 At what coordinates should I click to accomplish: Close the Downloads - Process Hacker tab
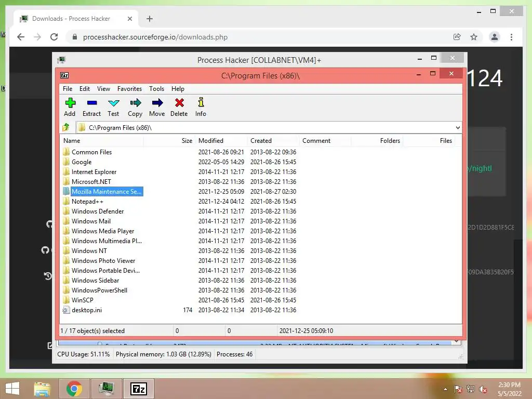(129, 19)
